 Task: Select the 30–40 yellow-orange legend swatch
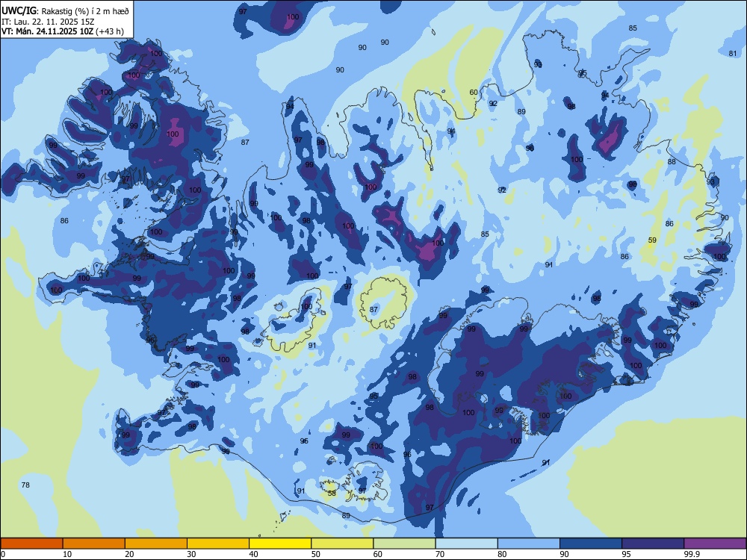[218, 544]
